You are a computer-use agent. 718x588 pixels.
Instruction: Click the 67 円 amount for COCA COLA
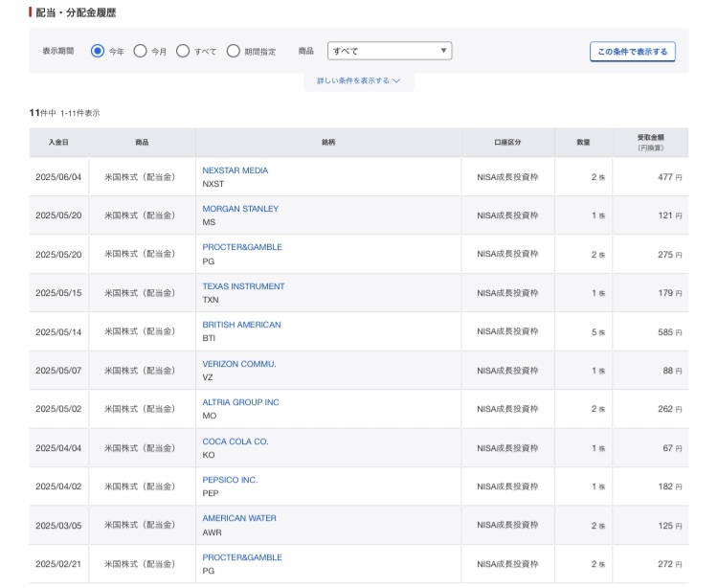(x=672, y=448)
